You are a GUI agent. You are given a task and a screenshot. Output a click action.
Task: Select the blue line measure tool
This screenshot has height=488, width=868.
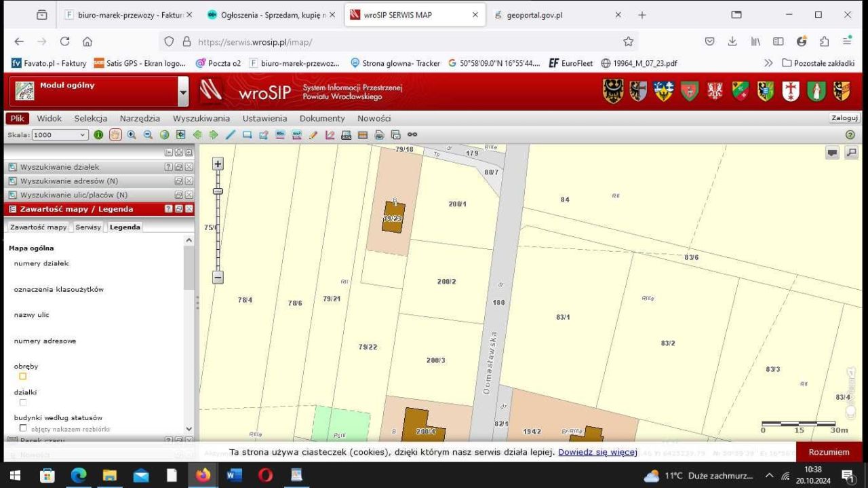click(x=231, y=135)
